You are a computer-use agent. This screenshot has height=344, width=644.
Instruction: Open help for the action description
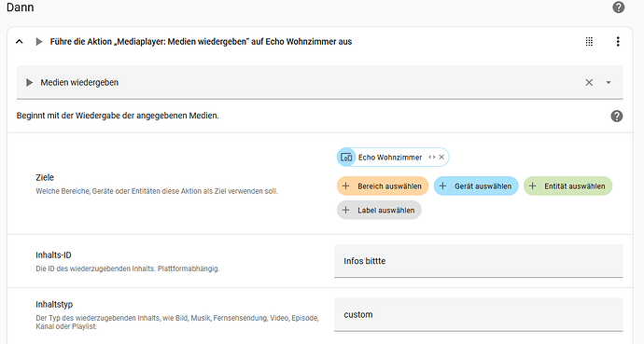617,116
